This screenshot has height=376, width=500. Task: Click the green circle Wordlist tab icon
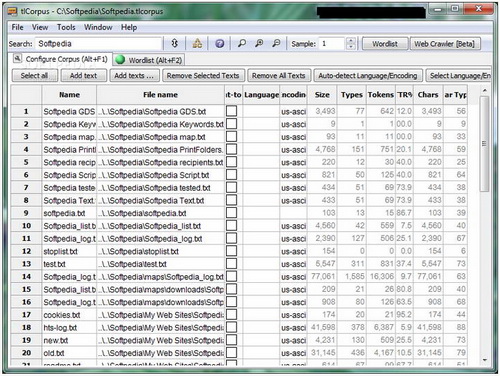120,60
